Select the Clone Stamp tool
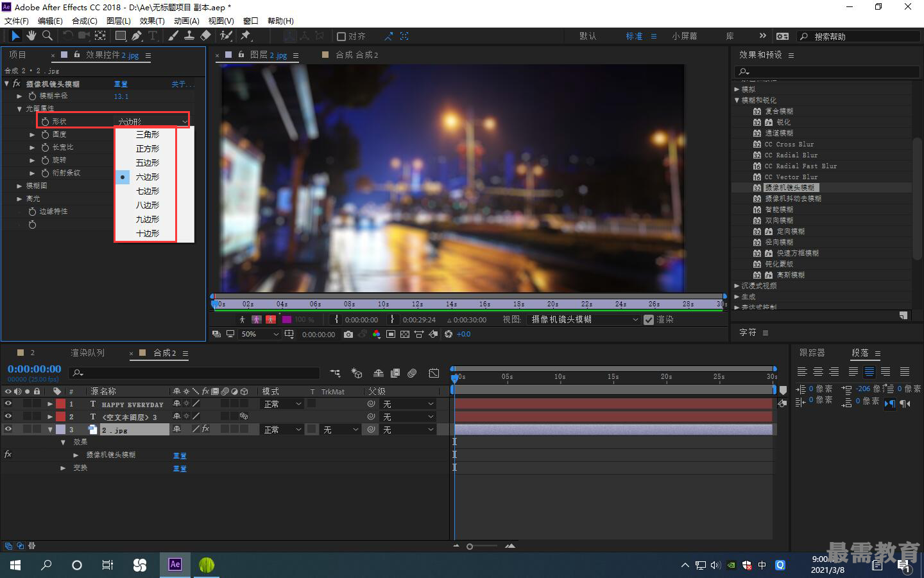 pyautogui.click(x=189, y=36)
